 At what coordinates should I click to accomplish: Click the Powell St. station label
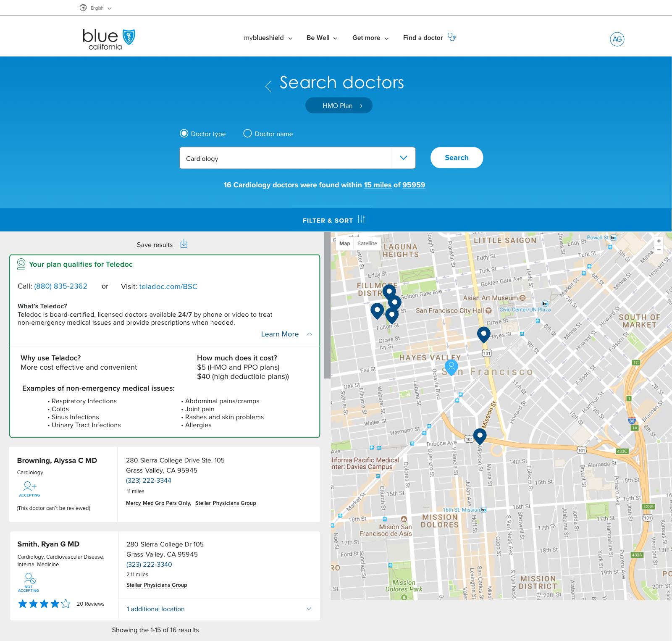pos(598,238)
